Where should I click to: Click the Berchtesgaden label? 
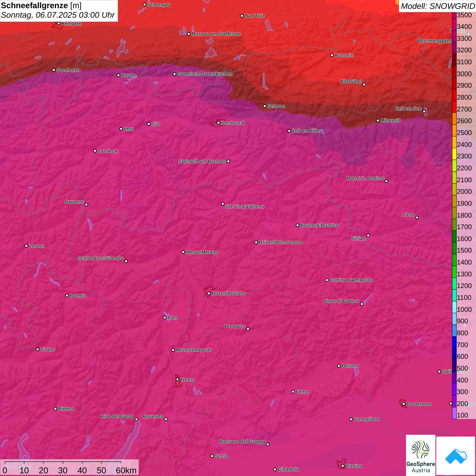point(435,41)
